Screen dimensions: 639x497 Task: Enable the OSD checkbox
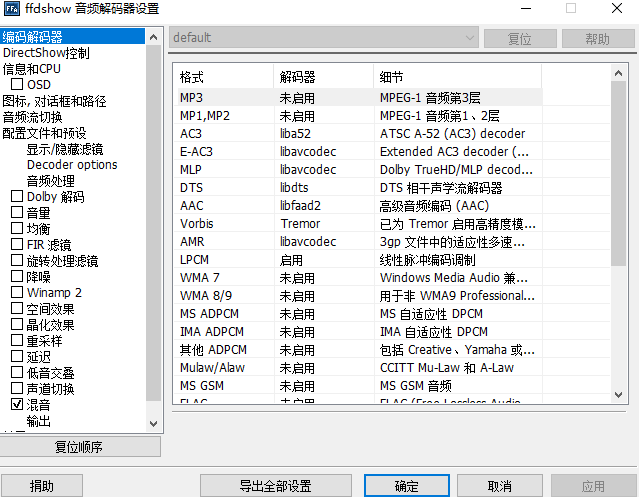[x=17, y=84]
